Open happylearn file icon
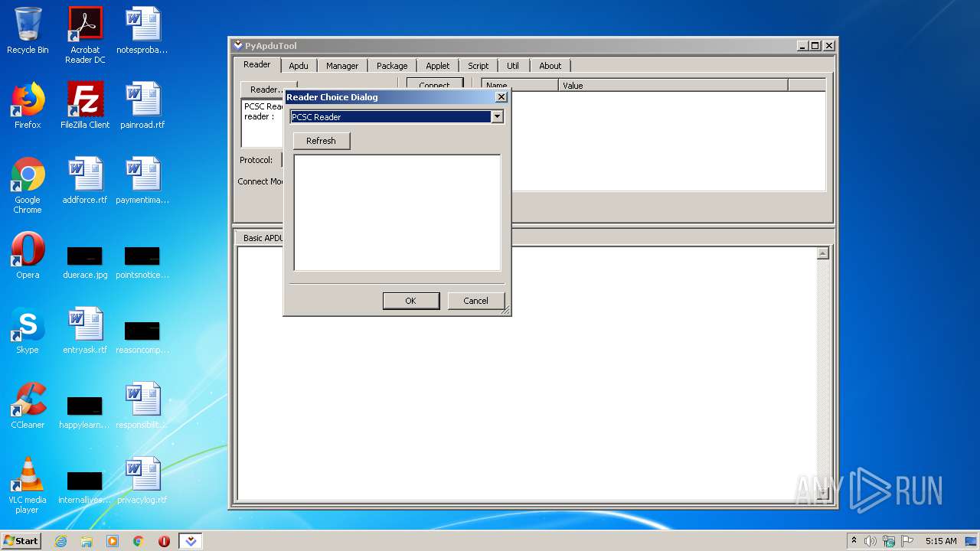 coord(85,411)
